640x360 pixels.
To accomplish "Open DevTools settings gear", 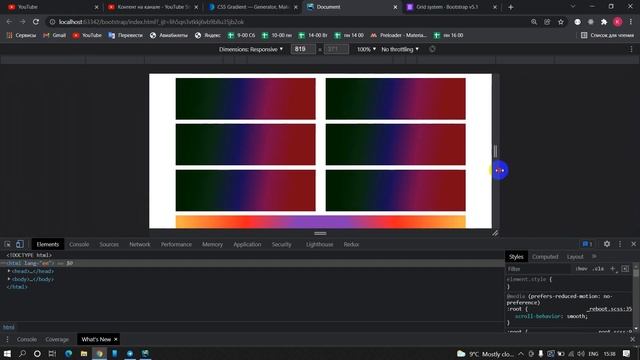I will click(x=607, y=244).
